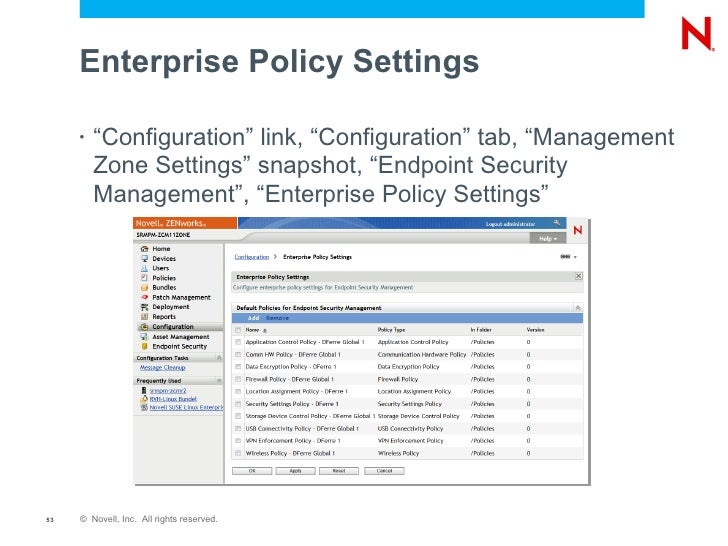
Task: Tick the select-all checkbox beside Name header
Action: click(238, 330)
